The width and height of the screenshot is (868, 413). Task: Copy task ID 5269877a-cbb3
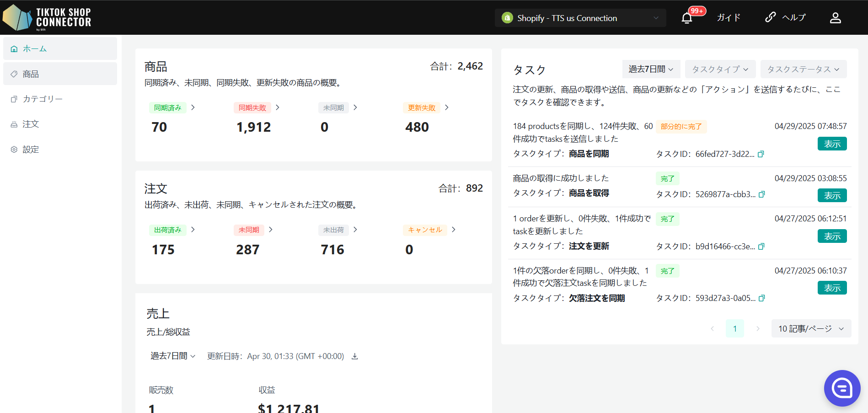tap(761, 194)
